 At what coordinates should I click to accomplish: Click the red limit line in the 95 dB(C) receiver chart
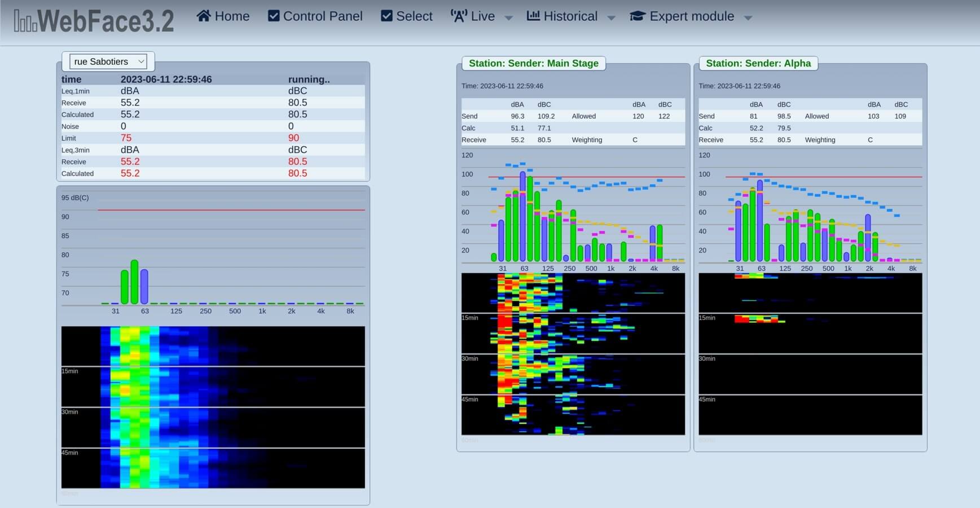click(x=231, y=210)
